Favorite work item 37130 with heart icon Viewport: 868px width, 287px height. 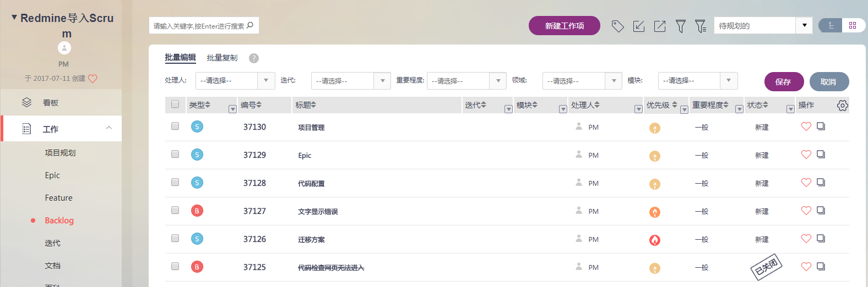point(806,126)
